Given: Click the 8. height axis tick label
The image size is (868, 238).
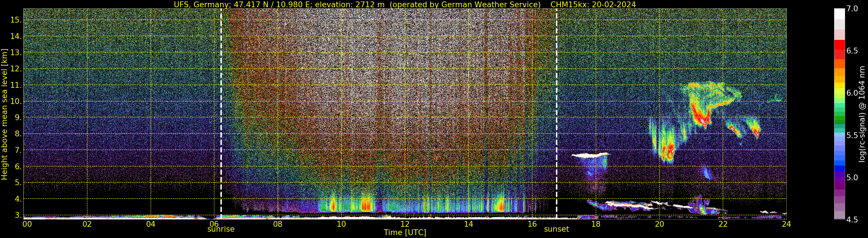Looking at the screenshot, I should (x=18, y=134).
